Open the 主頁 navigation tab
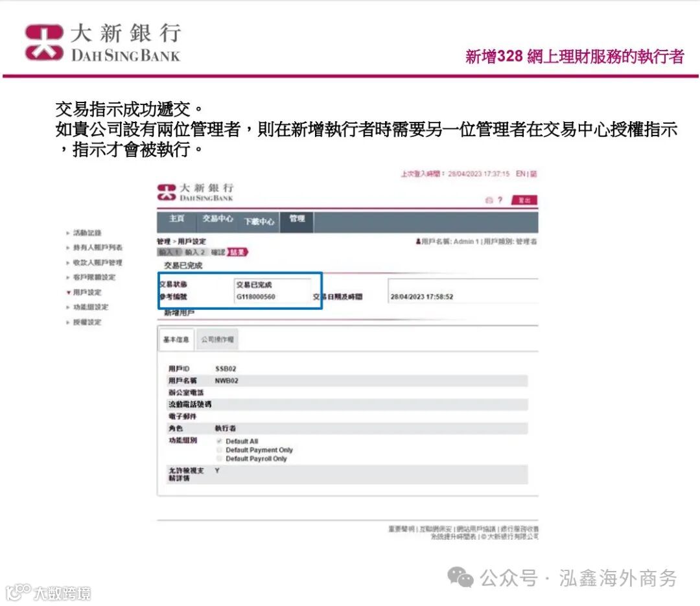Image resolution: width=700 pixels, height=606 pixels. [177, 218]
